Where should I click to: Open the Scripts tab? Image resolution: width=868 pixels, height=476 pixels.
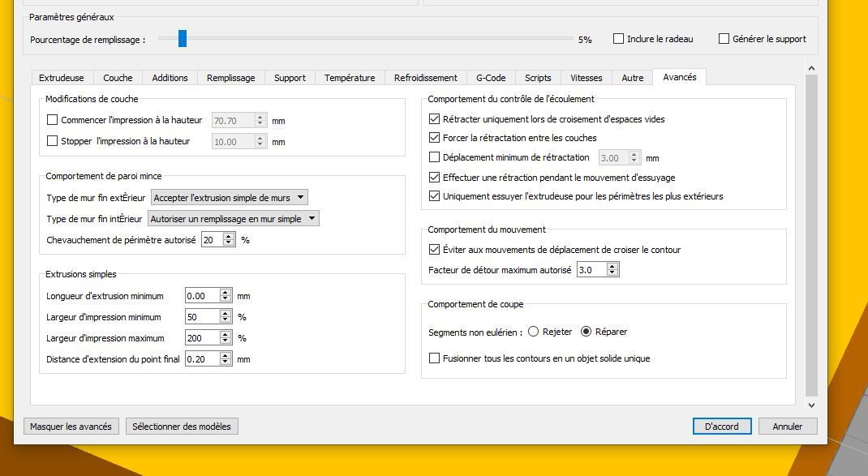point(538,78)
